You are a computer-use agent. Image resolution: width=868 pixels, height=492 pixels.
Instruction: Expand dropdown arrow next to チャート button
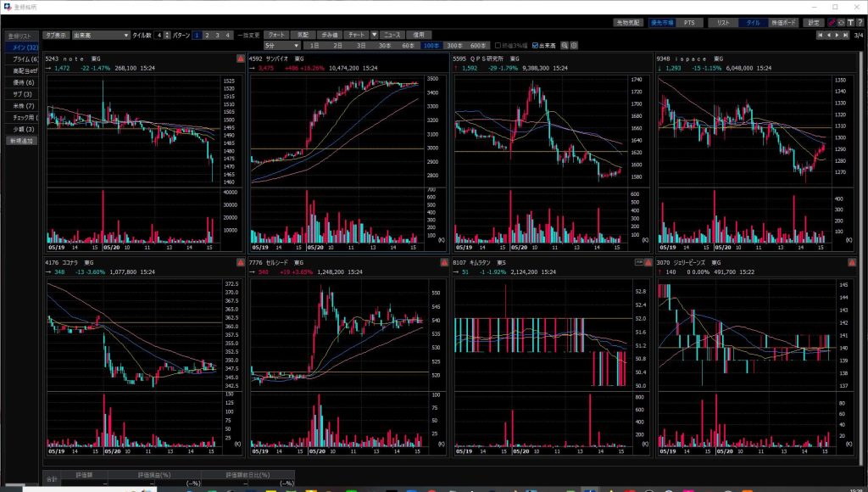[x=374, y=35]
